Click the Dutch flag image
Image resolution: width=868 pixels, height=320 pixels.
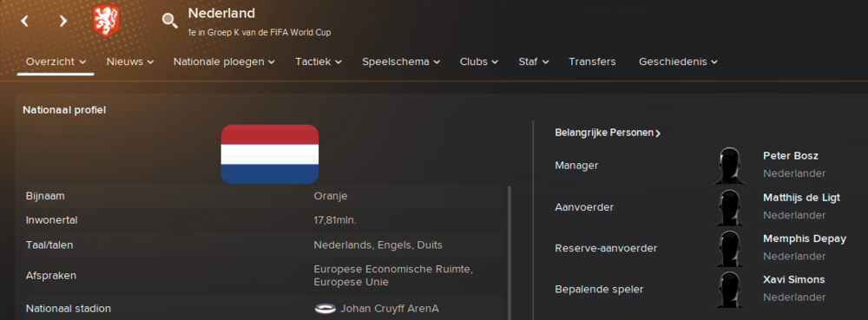tap(270, 154)
